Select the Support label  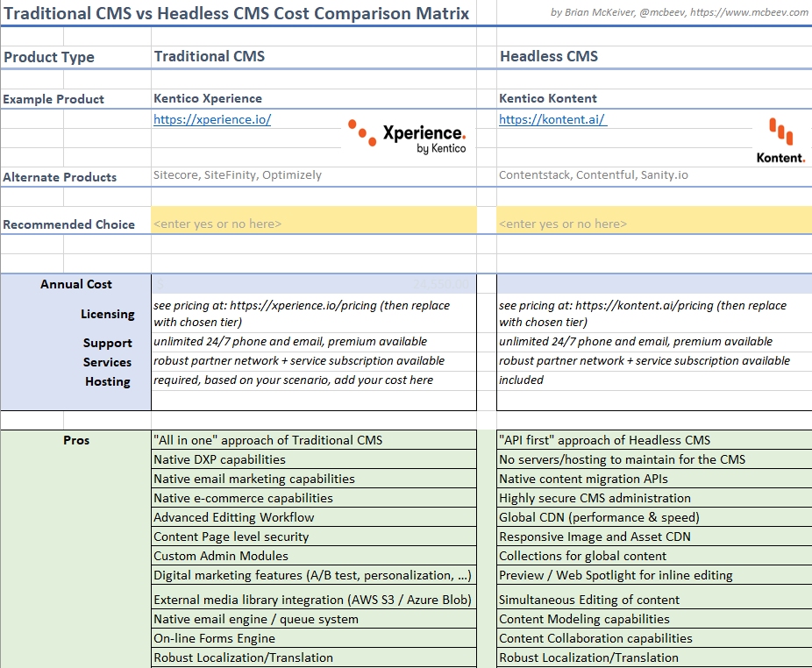click(107, 343)
